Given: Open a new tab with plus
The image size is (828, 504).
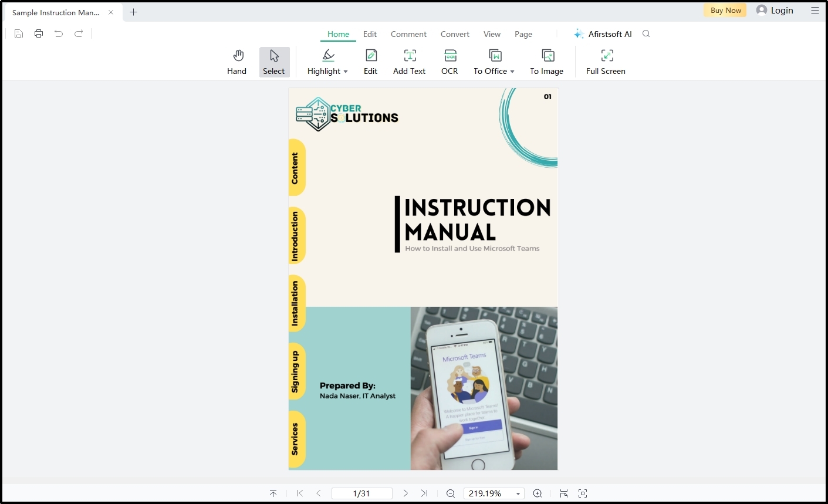Looking at the screenshot, I should [133, 12].
